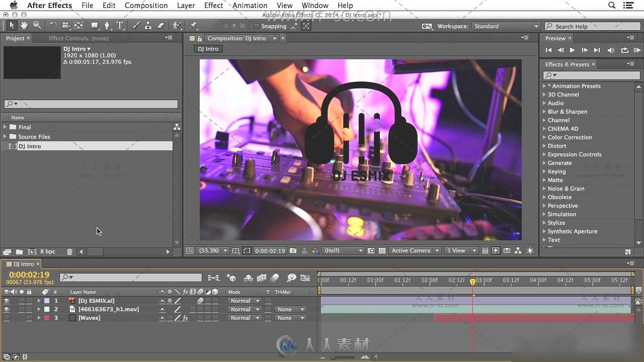The height and width of the screenshot is (362, 644).
Task: Click the red label of Waves layer
Action: [x=47, y=318]
